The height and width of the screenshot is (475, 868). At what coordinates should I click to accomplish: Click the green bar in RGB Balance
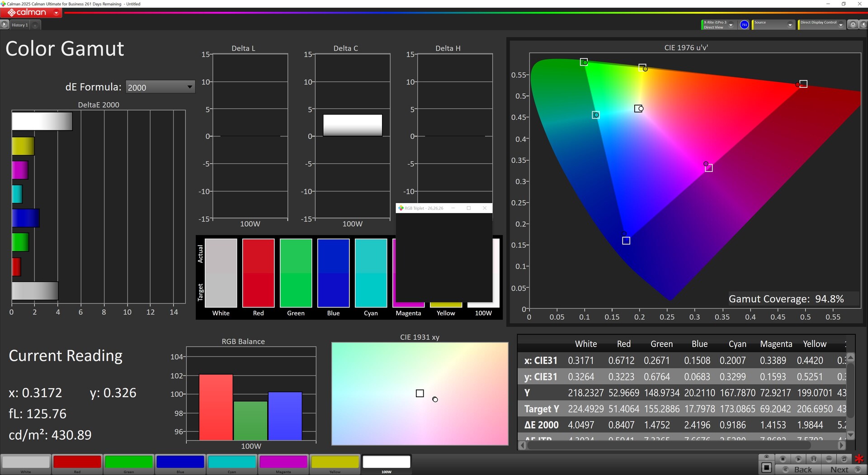pyautogui.click(x=250, y=421)
